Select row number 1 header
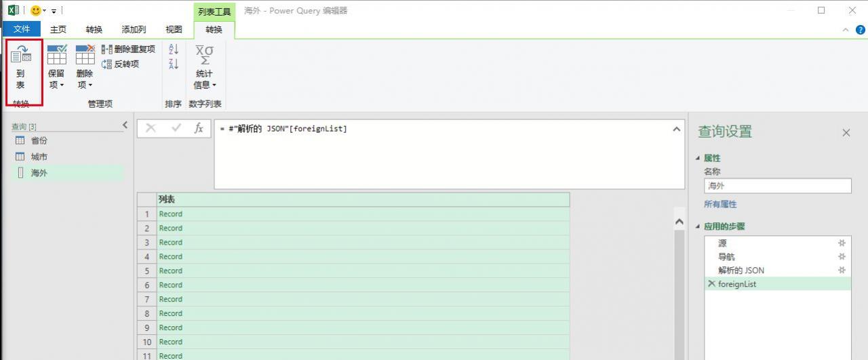The image size is (868, 360). (x=146, y=214)
